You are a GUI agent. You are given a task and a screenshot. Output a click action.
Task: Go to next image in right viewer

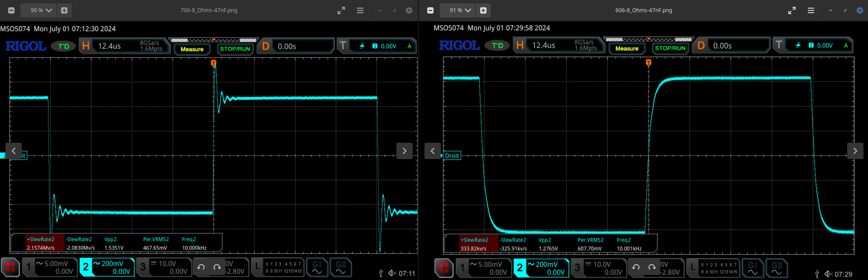click(855, 151)
